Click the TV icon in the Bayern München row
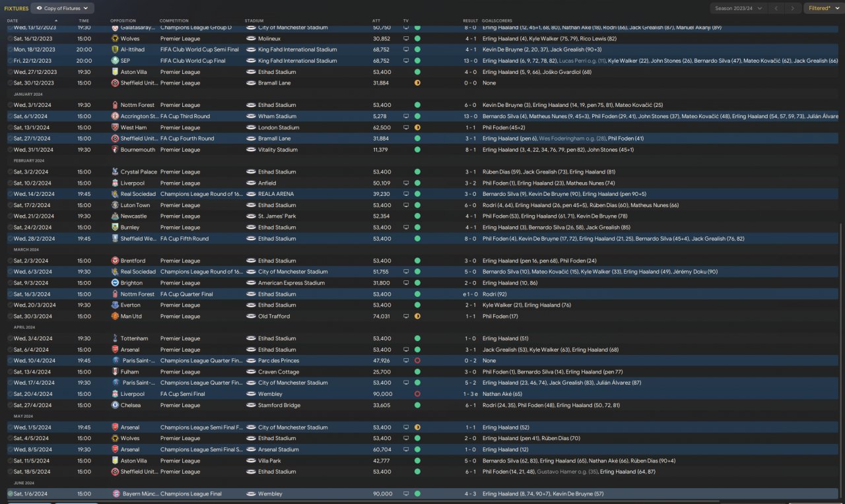 pos(406,493)
